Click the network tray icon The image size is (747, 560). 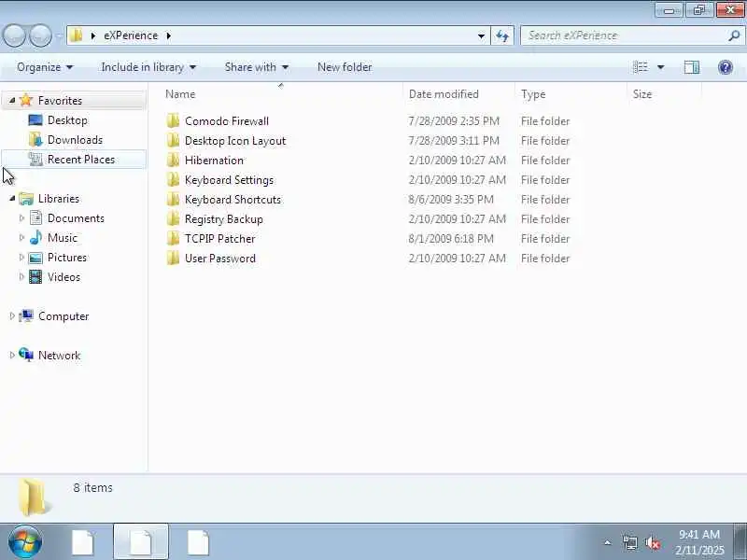coord(629,543)
